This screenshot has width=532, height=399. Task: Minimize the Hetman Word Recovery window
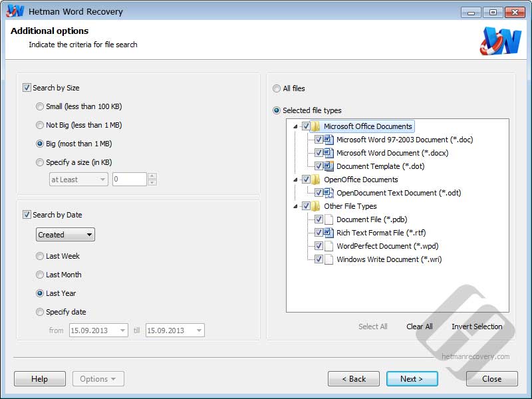tap(471, 13)
